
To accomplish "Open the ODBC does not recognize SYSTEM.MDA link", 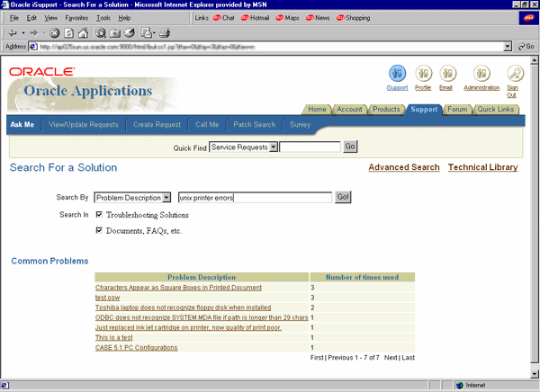I will (202, 317).
